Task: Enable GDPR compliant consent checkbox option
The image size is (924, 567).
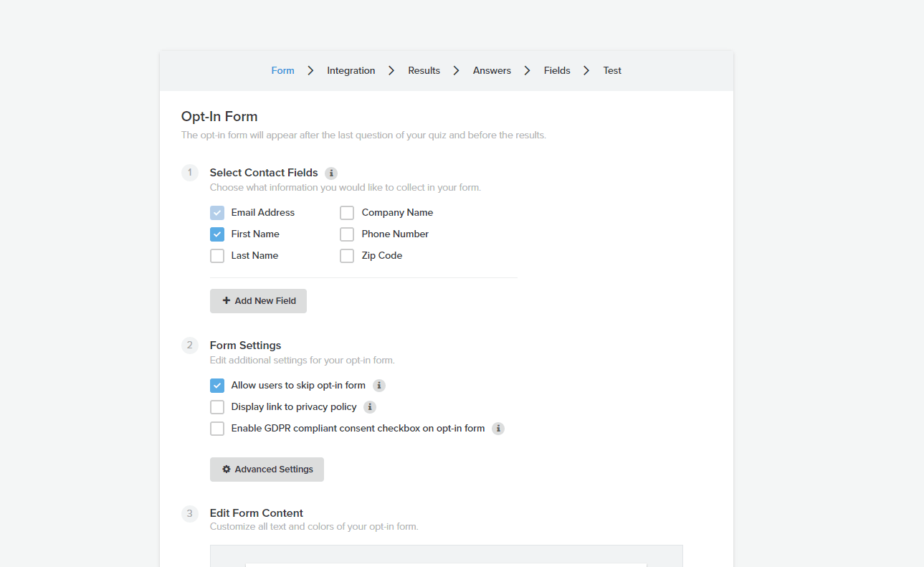Action: tap(217, 429)
